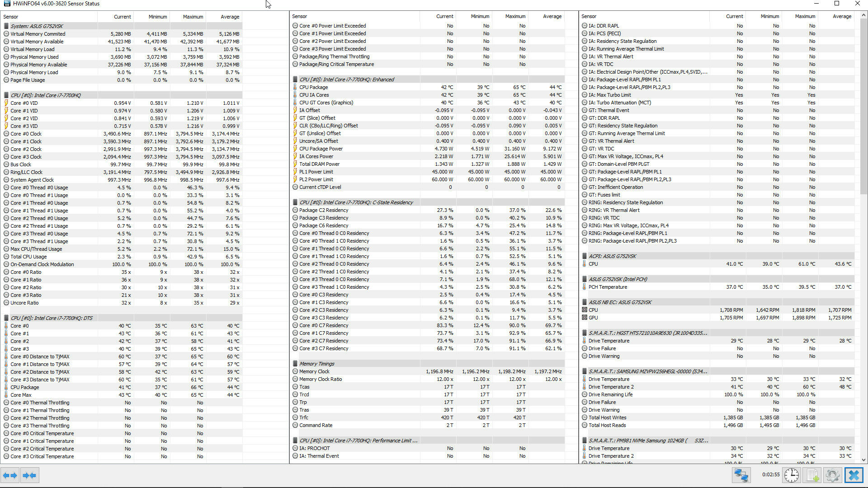Select the GT: Fuses limit row

(717, 195)
